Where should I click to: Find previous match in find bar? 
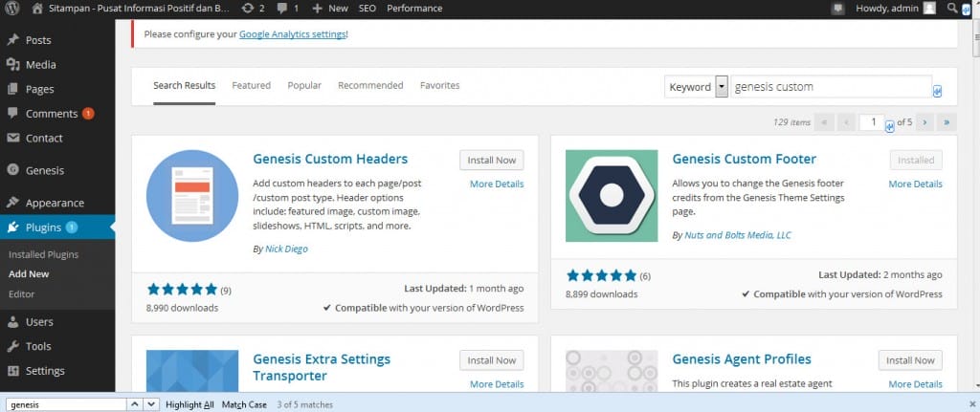point(135,404)
